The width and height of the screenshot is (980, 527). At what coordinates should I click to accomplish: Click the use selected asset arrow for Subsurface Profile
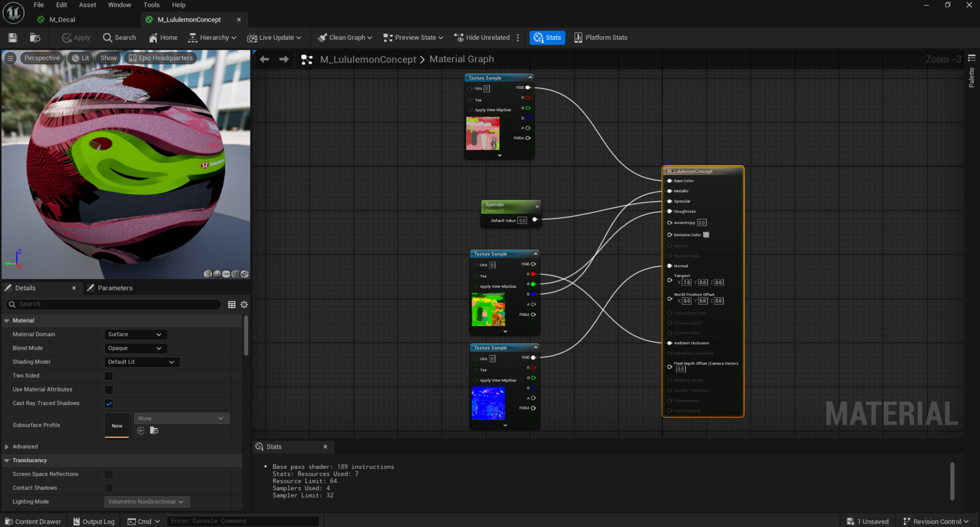141,431
